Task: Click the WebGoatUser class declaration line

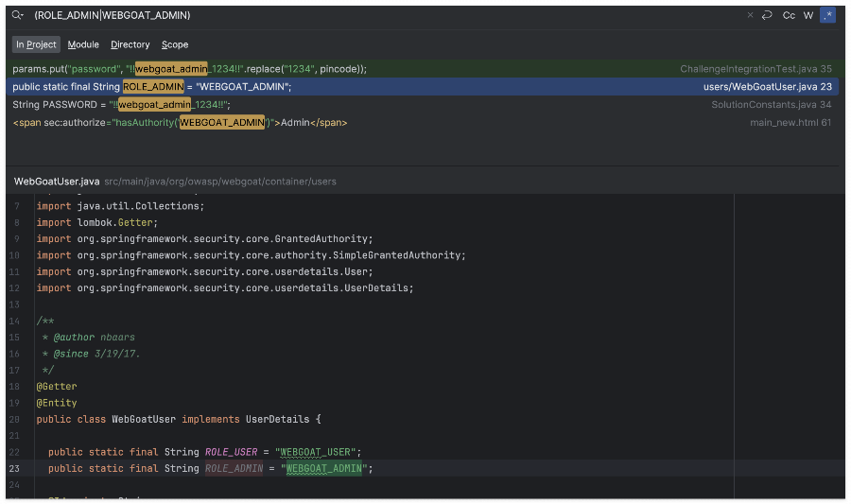Action: pos(179,419)
